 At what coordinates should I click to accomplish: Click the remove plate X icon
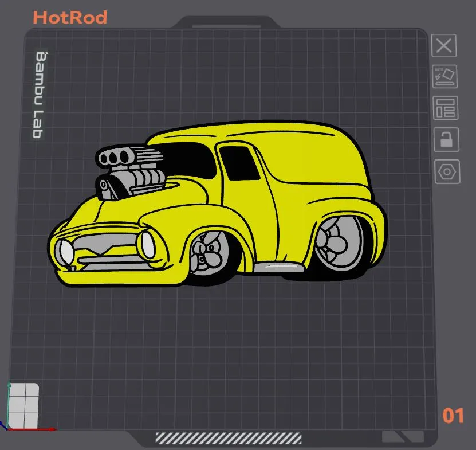tap(444, 46)
